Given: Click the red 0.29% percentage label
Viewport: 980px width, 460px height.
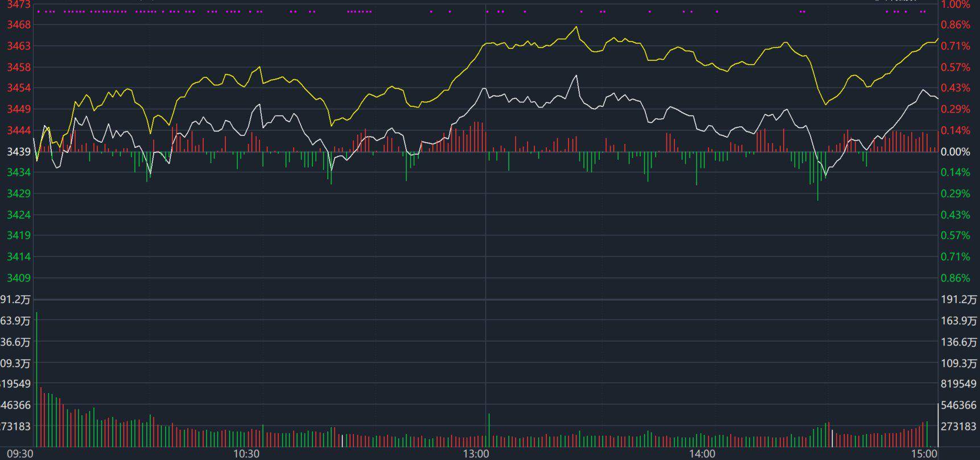Looking at the screenshot, I should coord(956,109).
